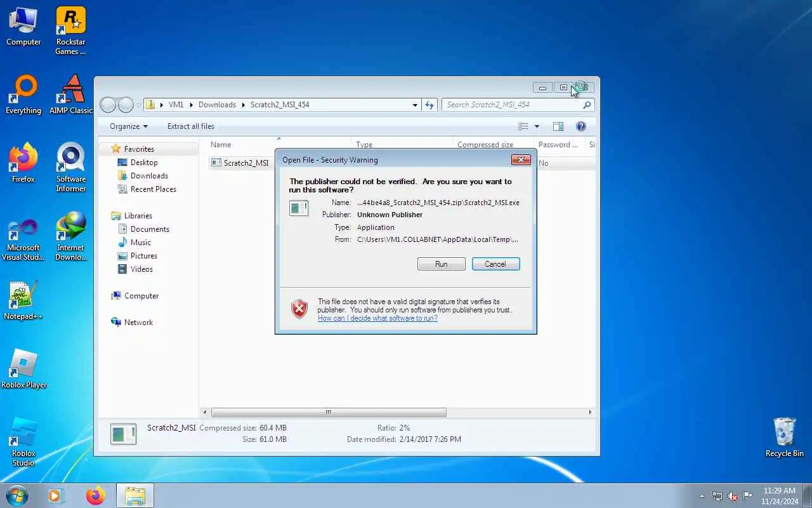The width and height of the screenshot is (812, 508).
Task: Click the Windows Explorer taskbar button
Action: coord(135,495)
